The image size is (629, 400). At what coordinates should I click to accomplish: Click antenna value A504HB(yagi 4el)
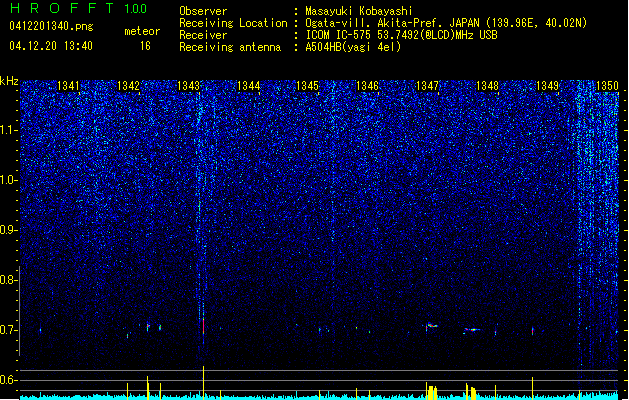353,47
